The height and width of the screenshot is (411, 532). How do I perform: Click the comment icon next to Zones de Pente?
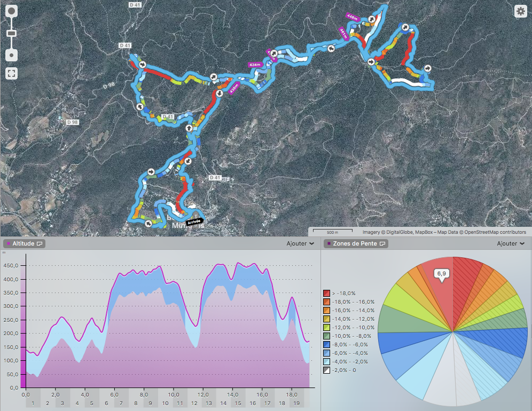click(383, 244)
